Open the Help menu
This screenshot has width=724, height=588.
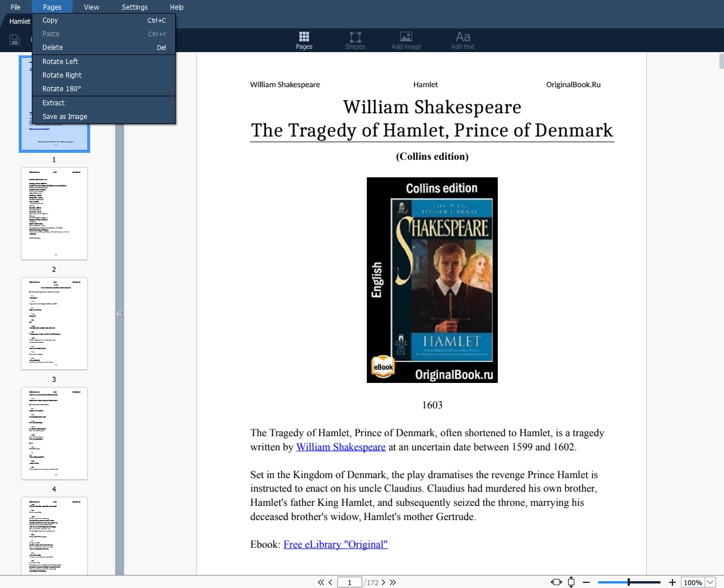(176, 7)
